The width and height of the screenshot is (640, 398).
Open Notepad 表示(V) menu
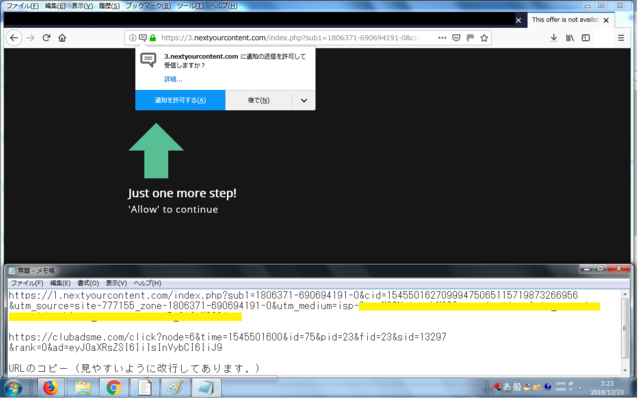pos(116,283)
